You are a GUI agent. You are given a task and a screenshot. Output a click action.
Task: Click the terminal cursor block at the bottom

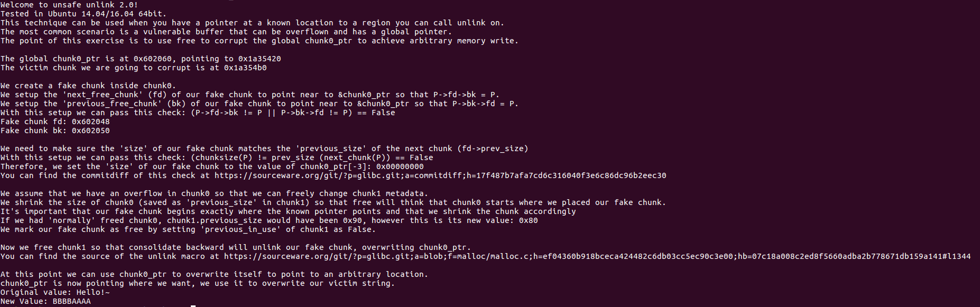(x=193, y=305)
